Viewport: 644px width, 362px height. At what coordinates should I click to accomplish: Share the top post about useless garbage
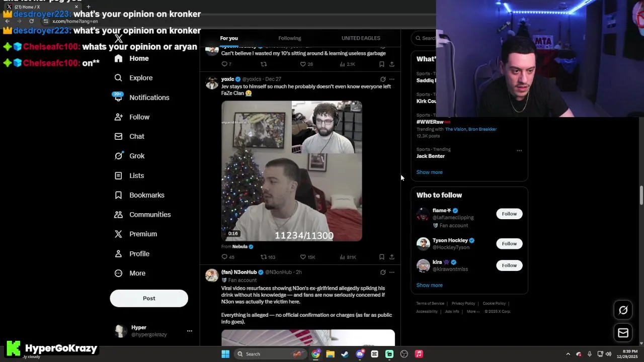[392, 64]
